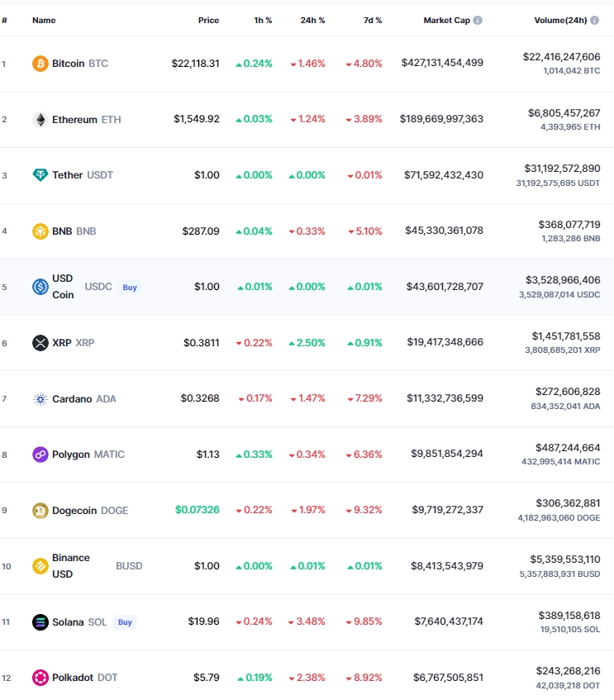Click the Buy button next to USDC
Screen dimensions: 614x700
pos(130,288)
